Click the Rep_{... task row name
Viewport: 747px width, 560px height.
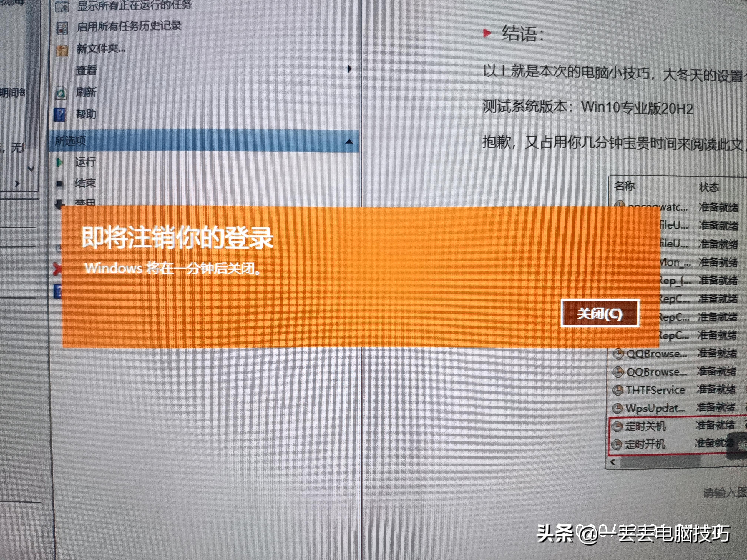coord(675,281)
